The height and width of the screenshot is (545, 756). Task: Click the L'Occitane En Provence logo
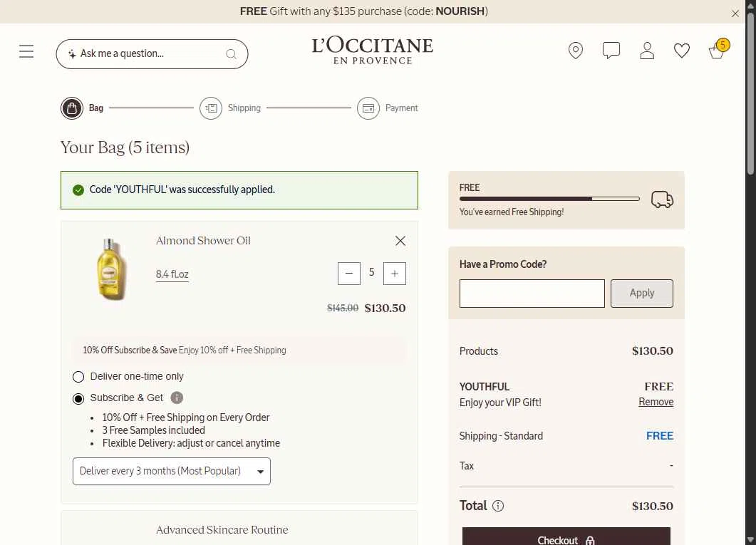click(373, 51)
